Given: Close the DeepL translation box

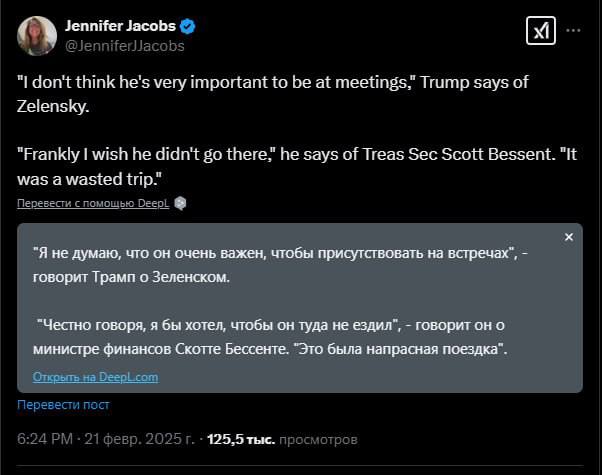Looking at the screenshot, I should tap(569, 237).
